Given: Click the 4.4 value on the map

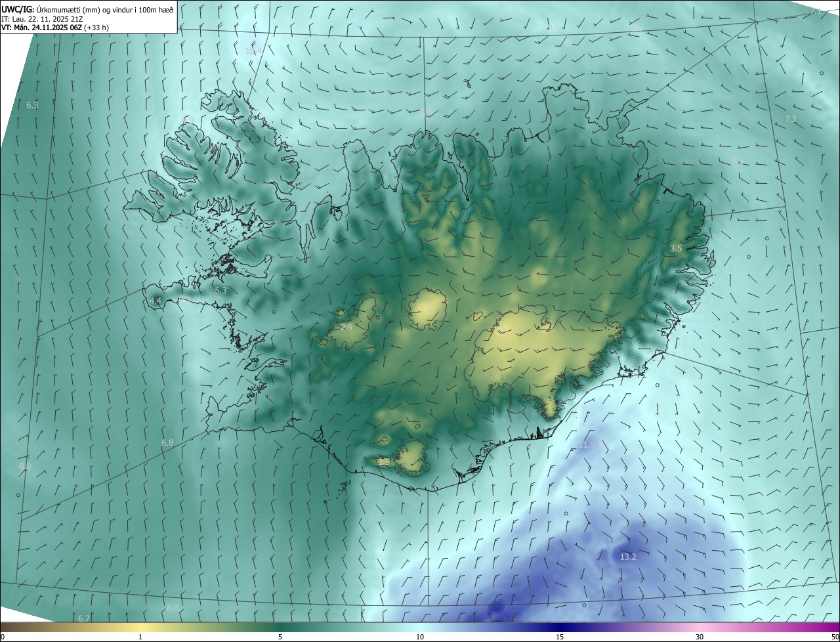Looking at the screenshot, I should click(x=156, y=301).
